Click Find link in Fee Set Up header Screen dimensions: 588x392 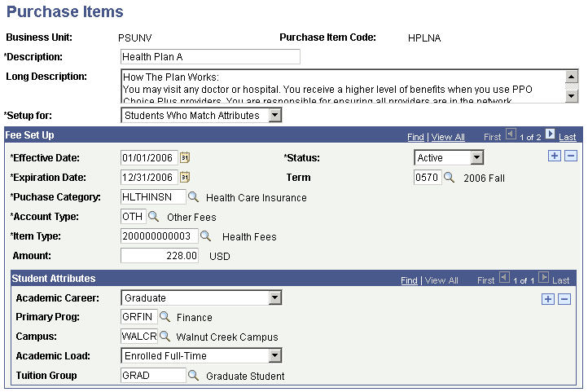[415, 137]
